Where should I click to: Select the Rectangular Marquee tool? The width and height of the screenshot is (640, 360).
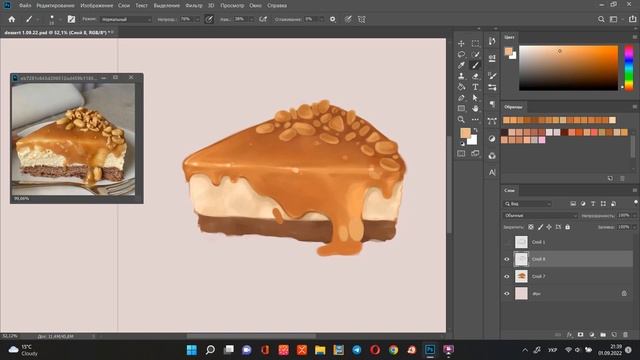click(475, 43)
